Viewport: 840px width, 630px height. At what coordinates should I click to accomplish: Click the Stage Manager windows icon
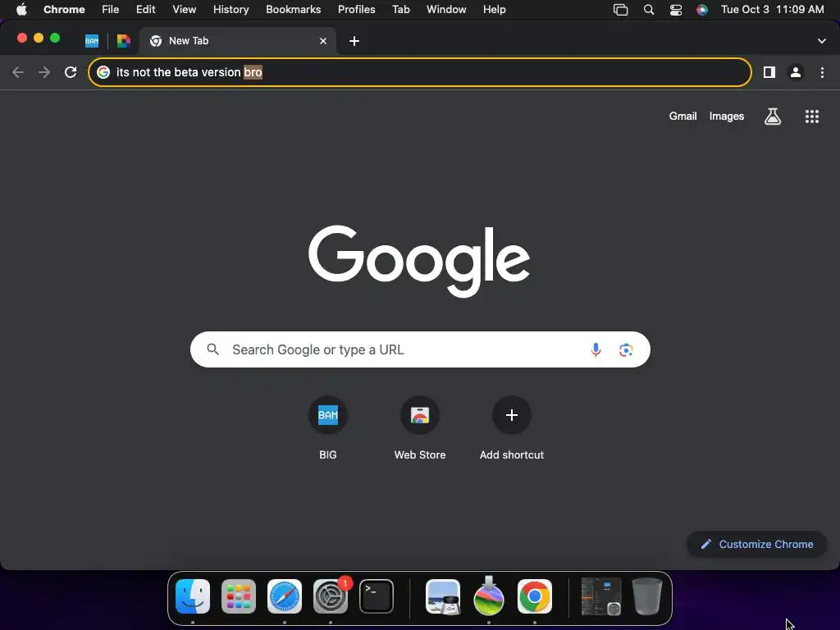(x=620, y=10)
